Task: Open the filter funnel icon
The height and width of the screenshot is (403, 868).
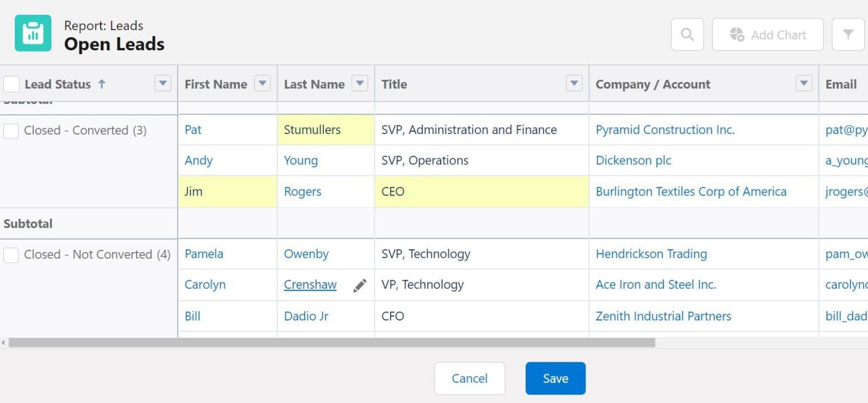Action: click(848, 34)
